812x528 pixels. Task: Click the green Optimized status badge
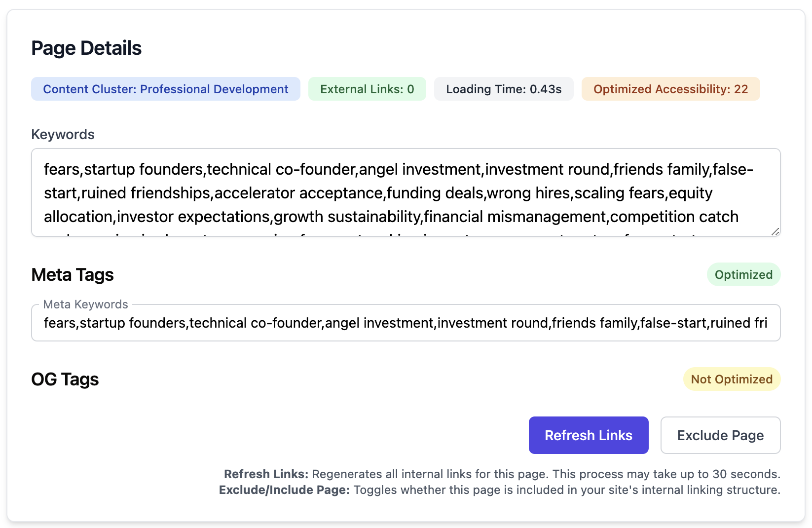[x=743, y=275]
